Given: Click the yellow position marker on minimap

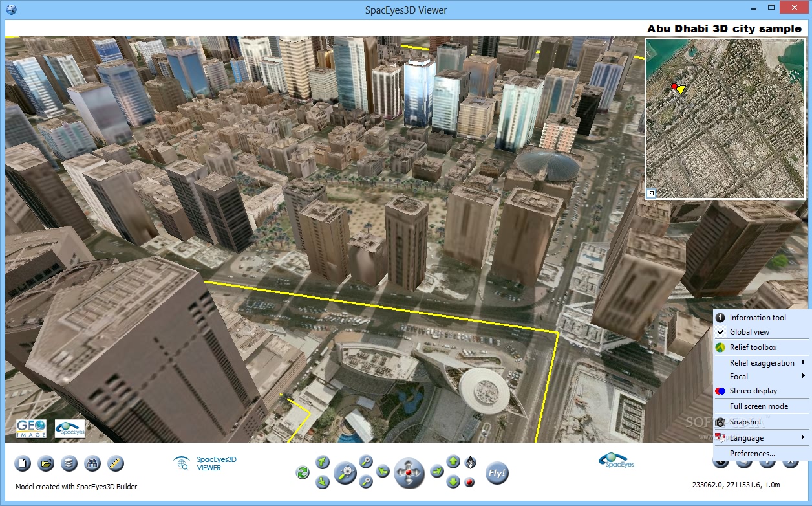Looking at the screenshot, I should point(681,90).
